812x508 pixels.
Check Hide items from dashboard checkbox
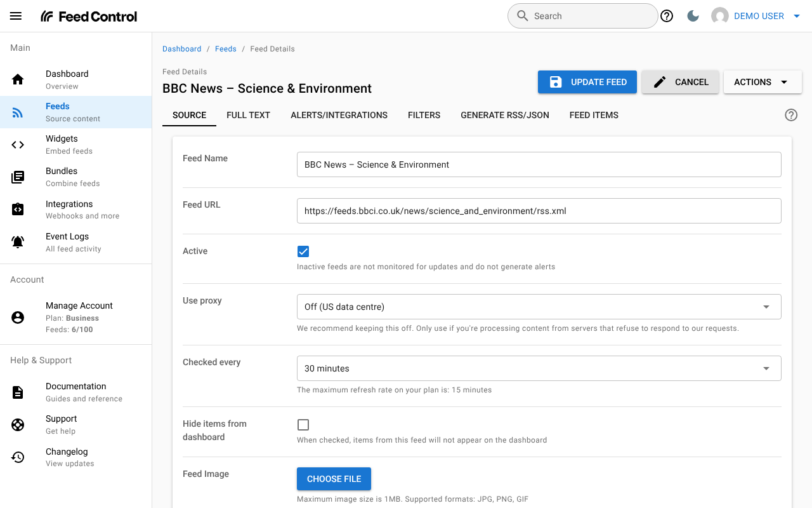click(x=303, y=425)
